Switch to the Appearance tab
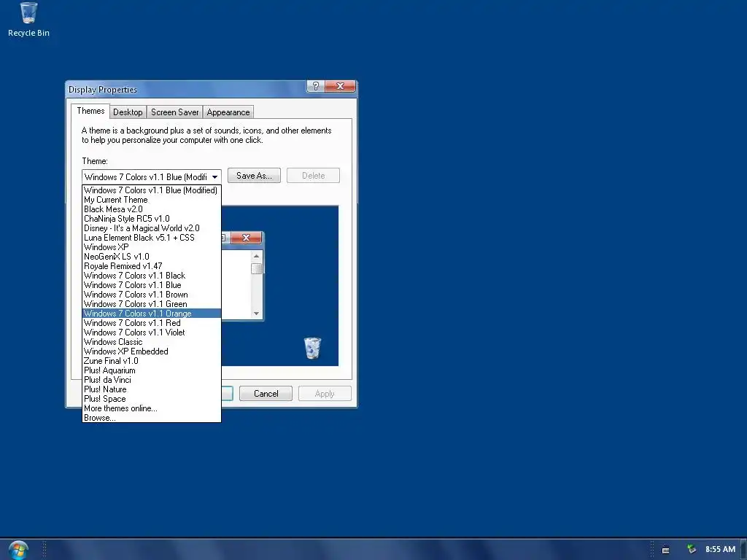Screen dimensions: 747x560 point(228,112)
